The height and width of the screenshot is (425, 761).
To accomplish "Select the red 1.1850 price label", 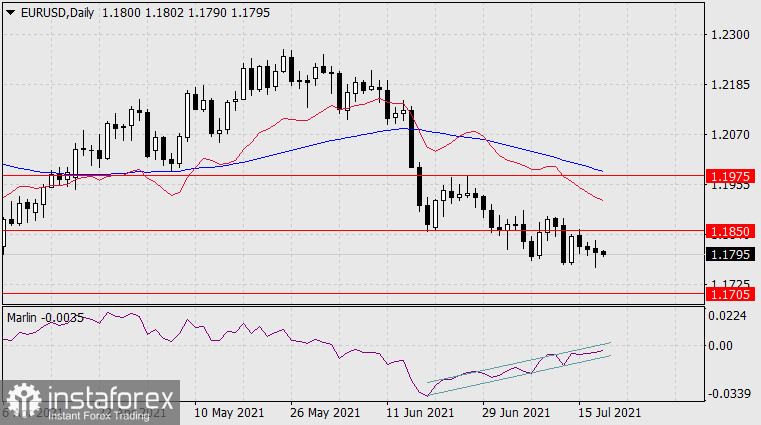I will 729,230.
